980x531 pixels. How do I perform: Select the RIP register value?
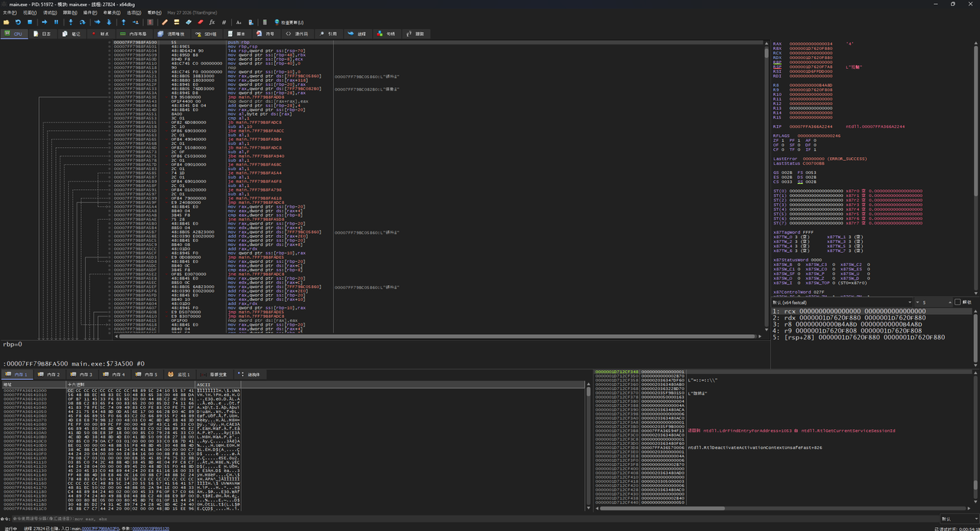(x=809, y=126)
